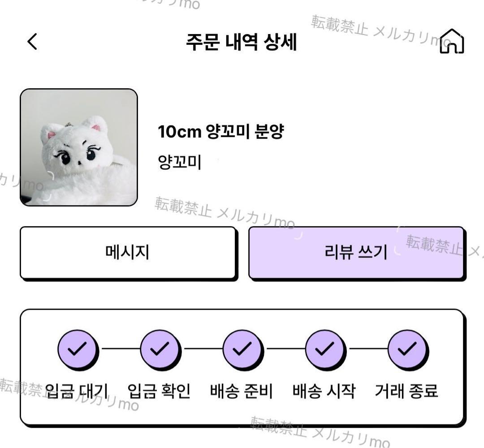Select the 배송 시작 step label

tap(324, 391)
